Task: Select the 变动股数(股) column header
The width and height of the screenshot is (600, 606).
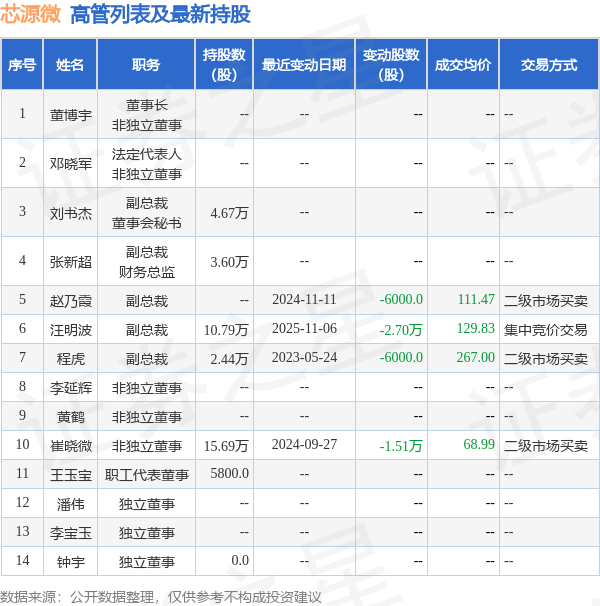Action: 391,65
